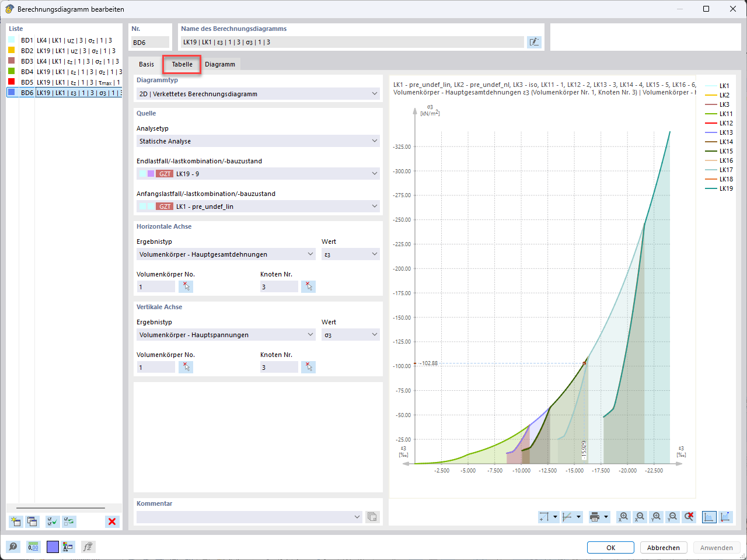Click the blue diagram color swatch at the bottom

coord(53,547)
